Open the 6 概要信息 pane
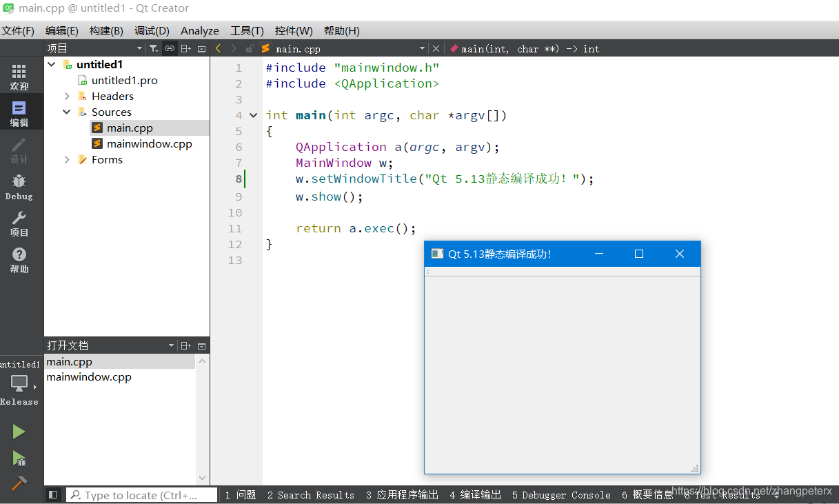This screenshot has height=504, width=839. click(x=647, y=495)
